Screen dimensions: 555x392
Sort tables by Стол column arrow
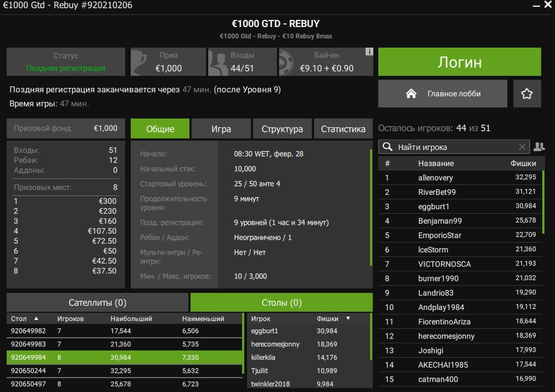pos(37,318)
